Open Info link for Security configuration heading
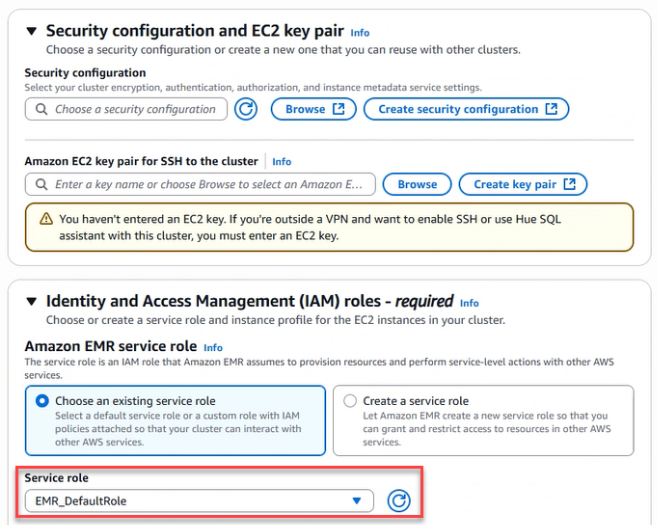 (360, 33)
